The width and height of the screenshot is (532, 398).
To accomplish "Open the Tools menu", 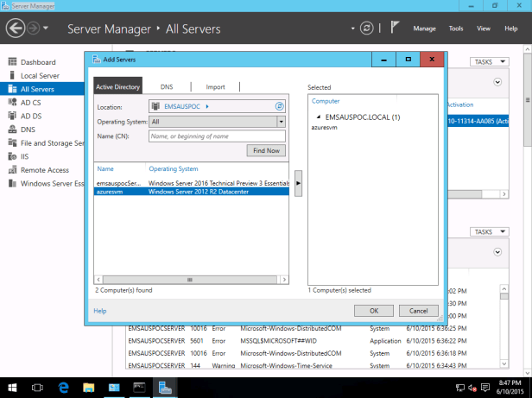I will point(455,28).
